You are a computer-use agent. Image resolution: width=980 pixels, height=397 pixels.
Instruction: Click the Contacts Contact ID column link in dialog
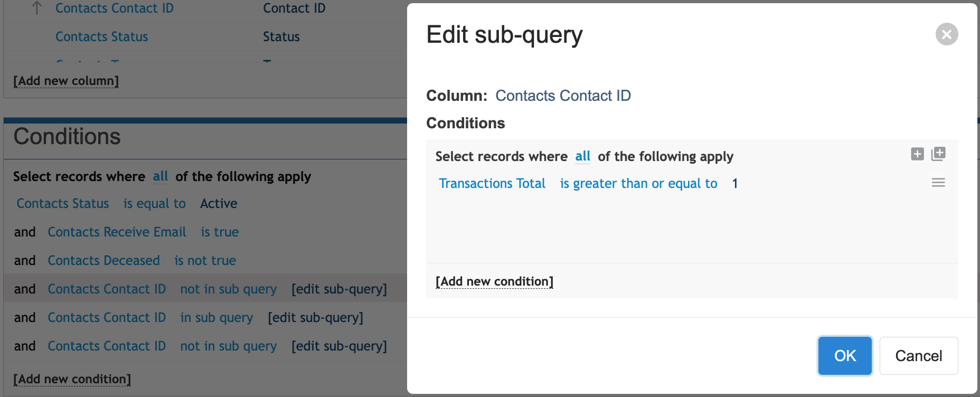[x=563, y=96]
